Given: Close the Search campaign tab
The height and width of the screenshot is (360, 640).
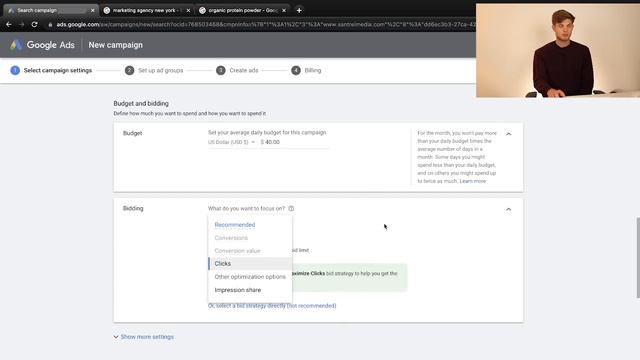Looking at the screenshot, I should (x=92, y=11).
